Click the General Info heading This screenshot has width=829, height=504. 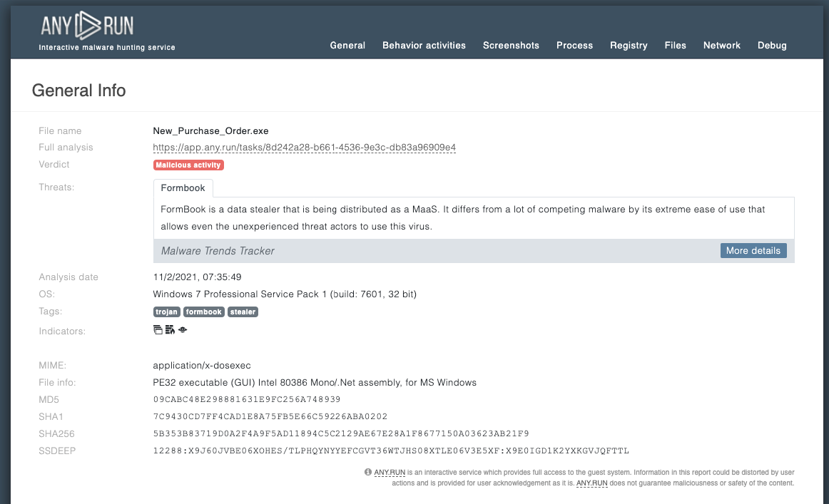pos(78,91)
